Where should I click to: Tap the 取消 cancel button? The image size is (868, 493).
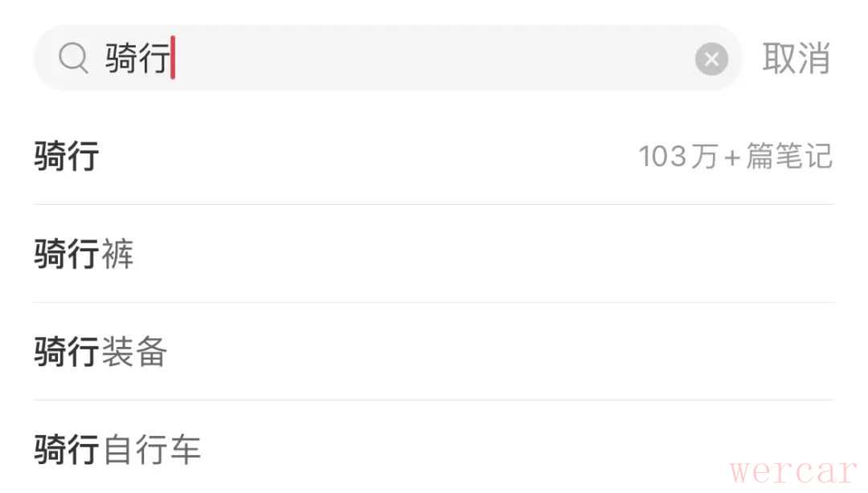tap(796, 59)
